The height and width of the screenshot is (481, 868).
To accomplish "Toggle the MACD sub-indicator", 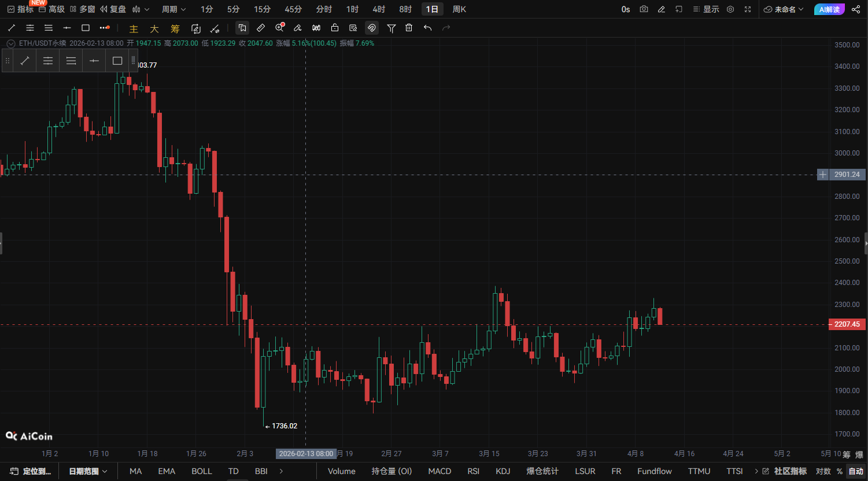I will (x=439, y=471).
